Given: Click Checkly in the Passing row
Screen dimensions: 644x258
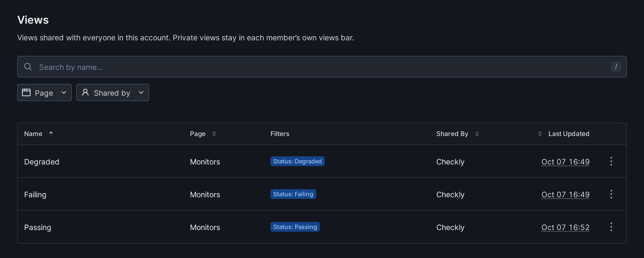Looking at the screenshot, I should pos(450,227).
